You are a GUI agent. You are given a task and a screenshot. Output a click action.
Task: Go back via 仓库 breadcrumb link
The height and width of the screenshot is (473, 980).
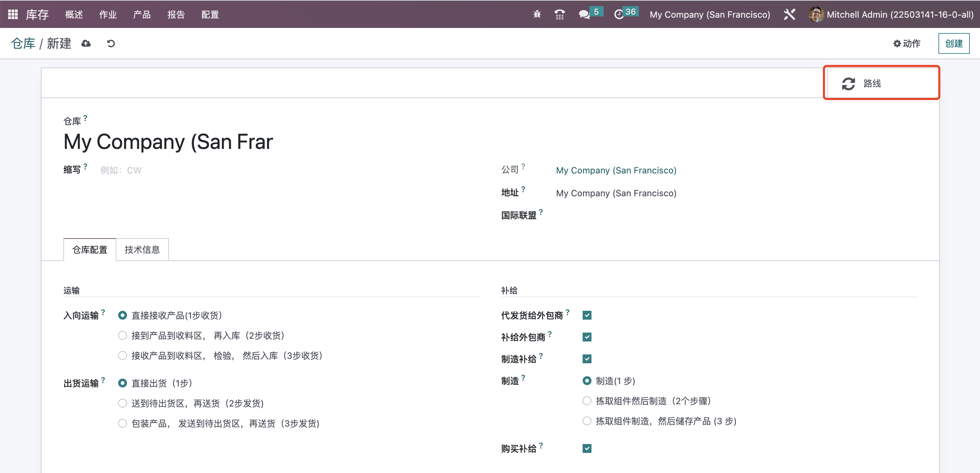tap(23, 43)
